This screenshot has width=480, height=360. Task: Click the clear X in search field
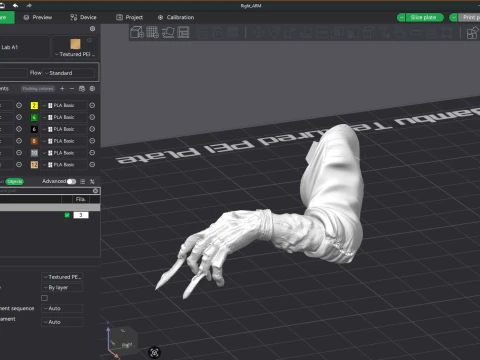click(x=96, y=191)
